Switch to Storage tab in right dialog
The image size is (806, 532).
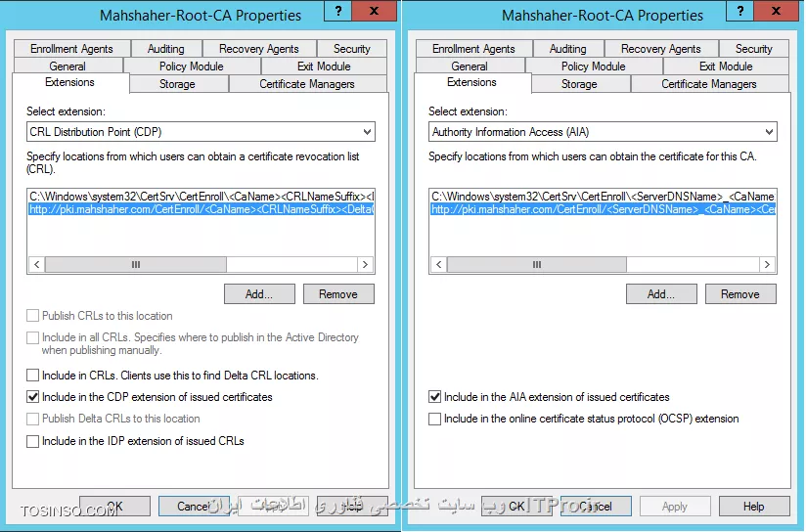pyautogui.click(x=579, y=84)
